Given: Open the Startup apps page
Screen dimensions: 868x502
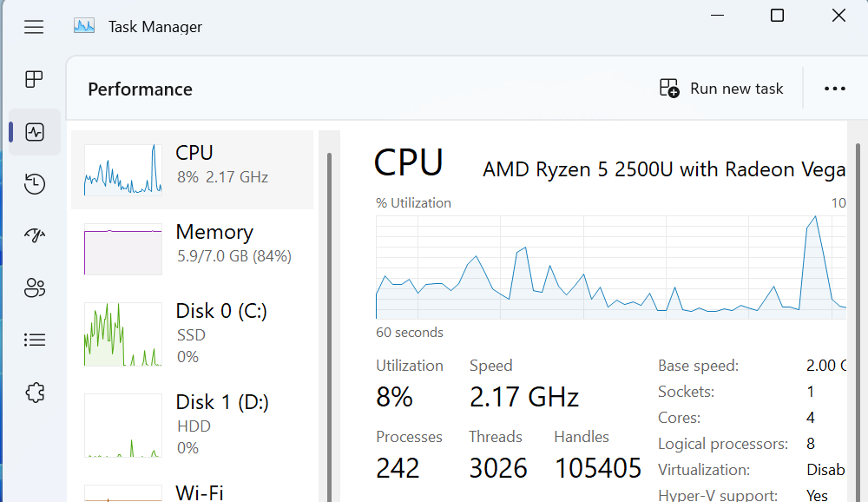Looking at the screenshot, I should click(35, 235).
